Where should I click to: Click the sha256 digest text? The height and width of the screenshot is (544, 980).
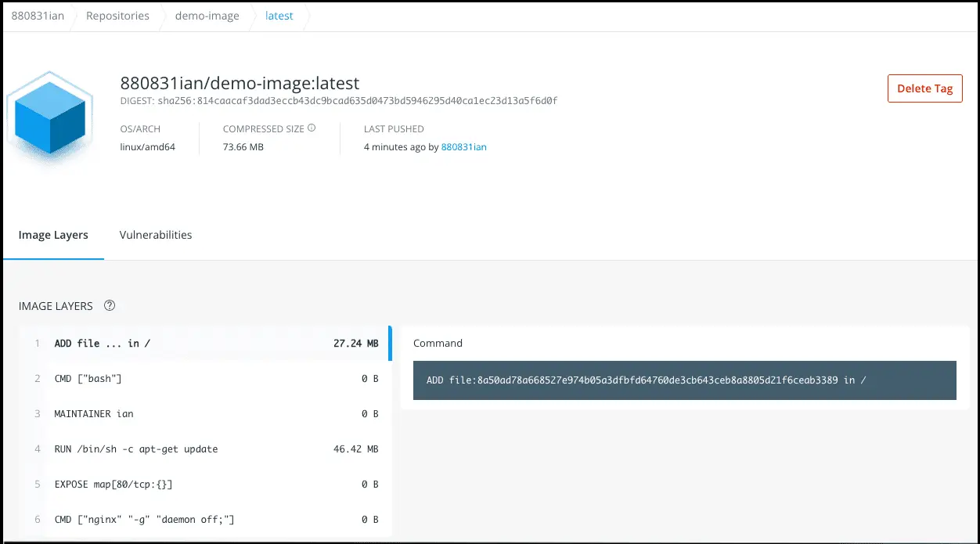[x=339, y=101]
